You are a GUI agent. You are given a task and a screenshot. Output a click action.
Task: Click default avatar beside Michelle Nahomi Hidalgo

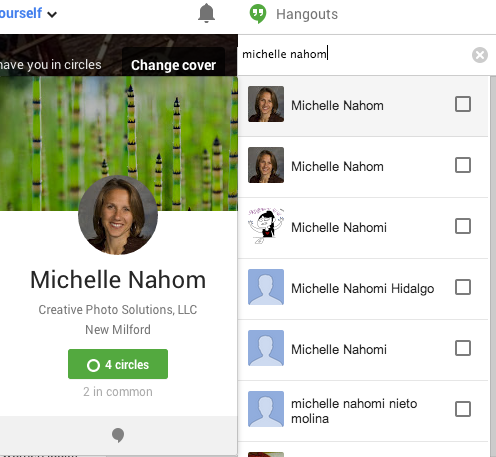pyautogui.click(x=266, y=287)
